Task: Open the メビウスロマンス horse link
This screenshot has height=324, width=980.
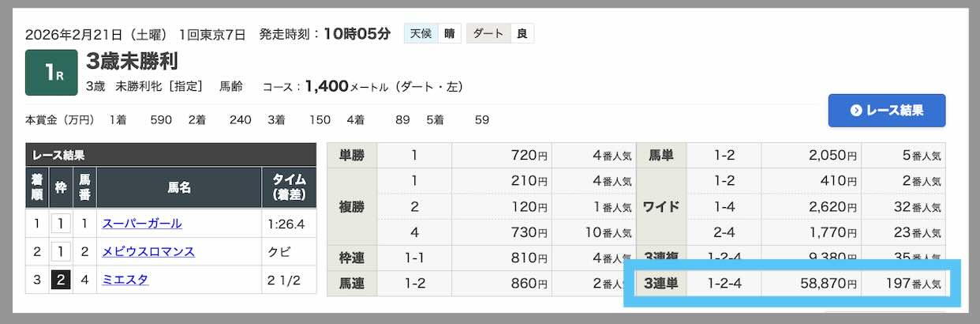Action: point(148,252)
